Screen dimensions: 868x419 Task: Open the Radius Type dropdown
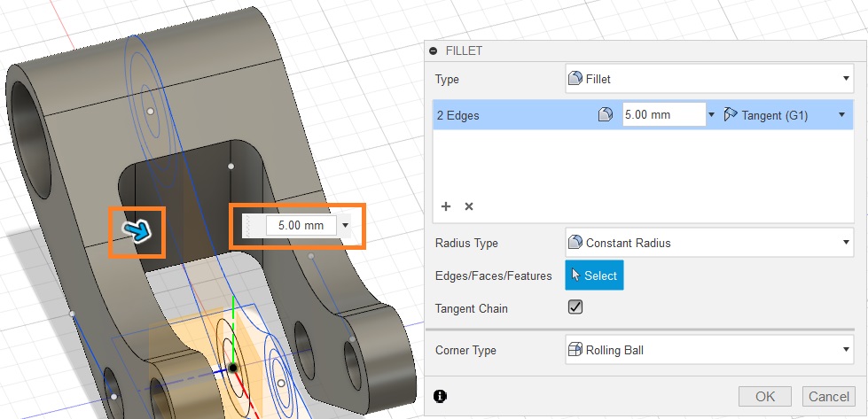coord(709,243)
